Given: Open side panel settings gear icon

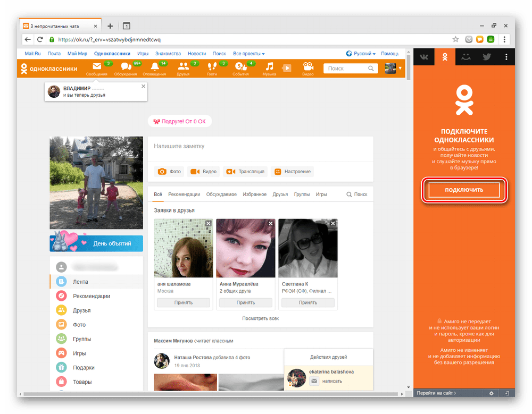Looking at the screenshot, I should click(491, 393).
